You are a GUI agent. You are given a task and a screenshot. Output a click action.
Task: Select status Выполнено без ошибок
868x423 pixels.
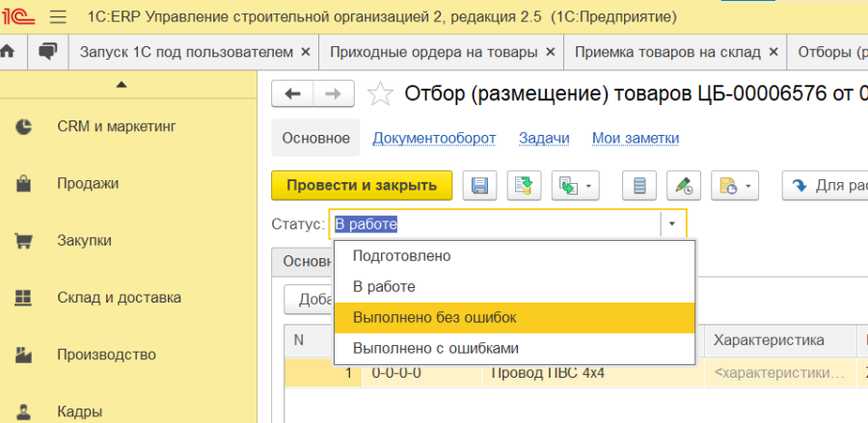(434, 317)
